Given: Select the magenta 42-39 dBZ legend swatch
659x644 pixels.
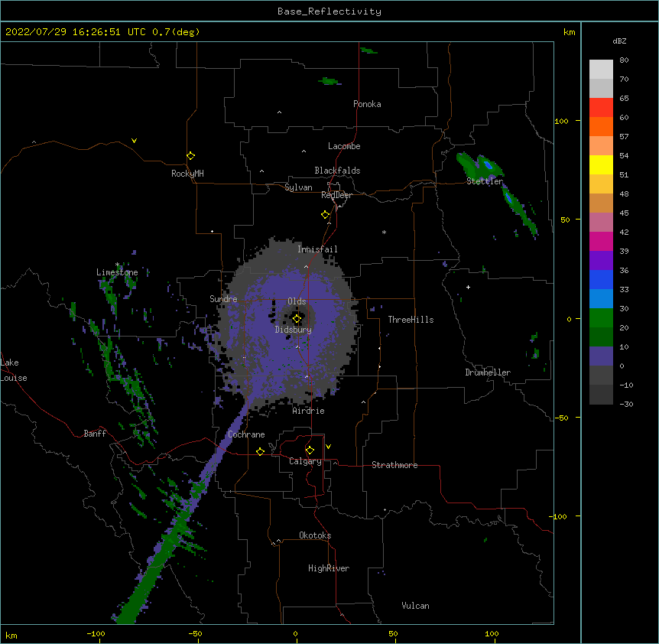Looking at the screenshot, I should pyautogui.click(x=601, y=241).
